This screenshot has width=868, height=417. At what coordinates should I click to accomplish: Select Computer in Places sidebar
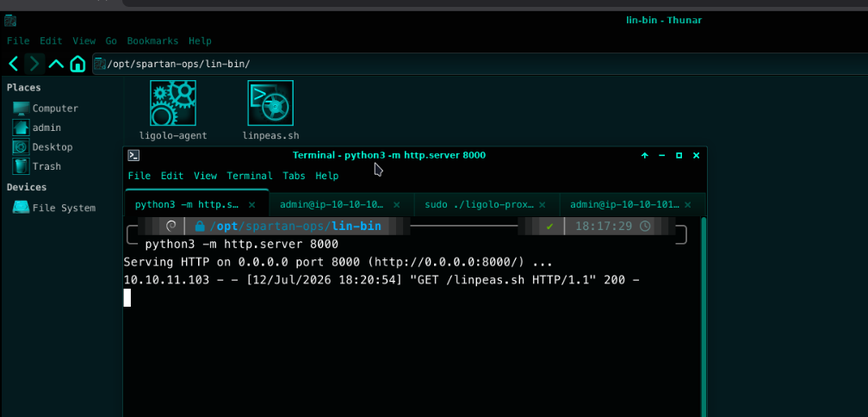tap(46, 109)
